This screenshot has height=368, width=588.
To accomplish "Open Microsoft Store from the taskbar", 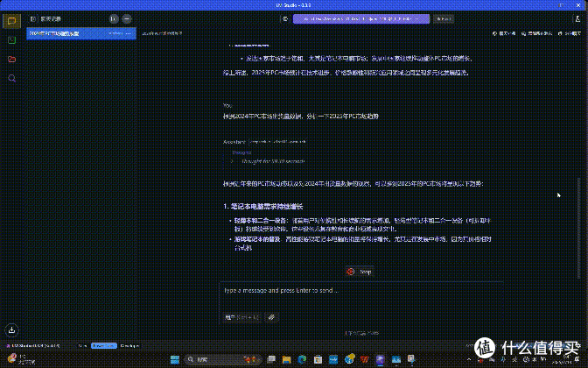I will pos(318,359).
